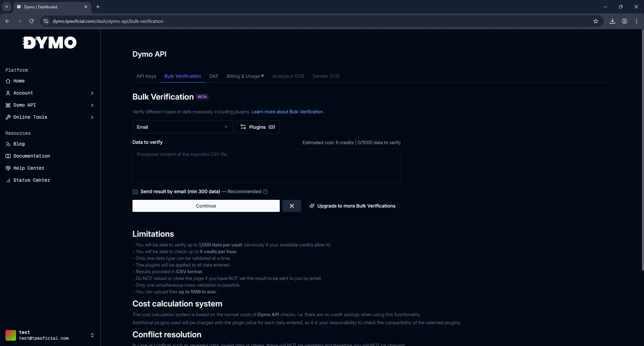Expand the Dymo API sidebar section
This screenshot has height=346, width=644.
(50, 105)
